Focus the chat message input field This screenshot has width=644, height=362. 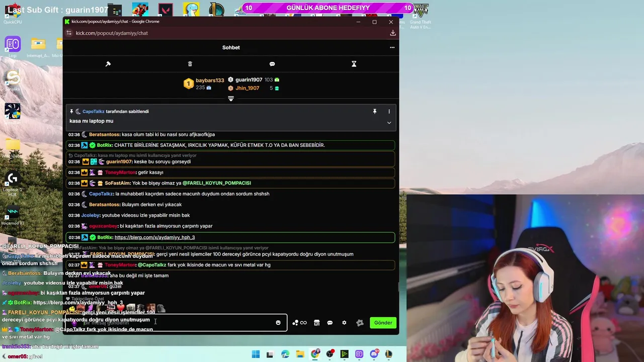pos(176,323)
